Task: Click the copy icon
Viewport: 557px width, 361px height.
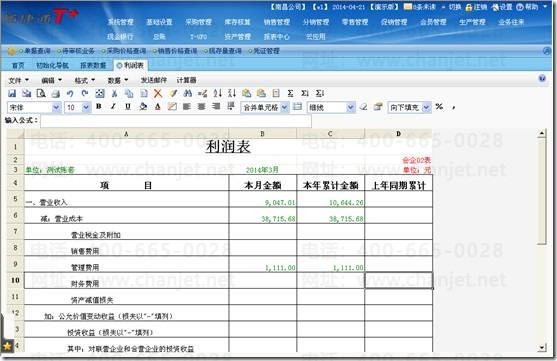Action: point(129,93)
